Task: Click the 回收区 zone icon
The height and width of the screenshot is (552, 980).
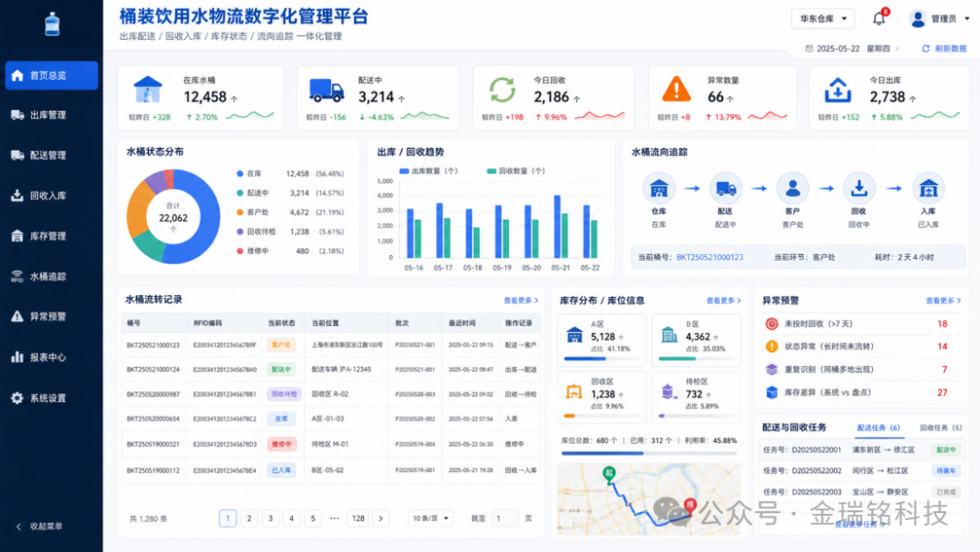Action: pyautogui.click(x=573, y=392)
